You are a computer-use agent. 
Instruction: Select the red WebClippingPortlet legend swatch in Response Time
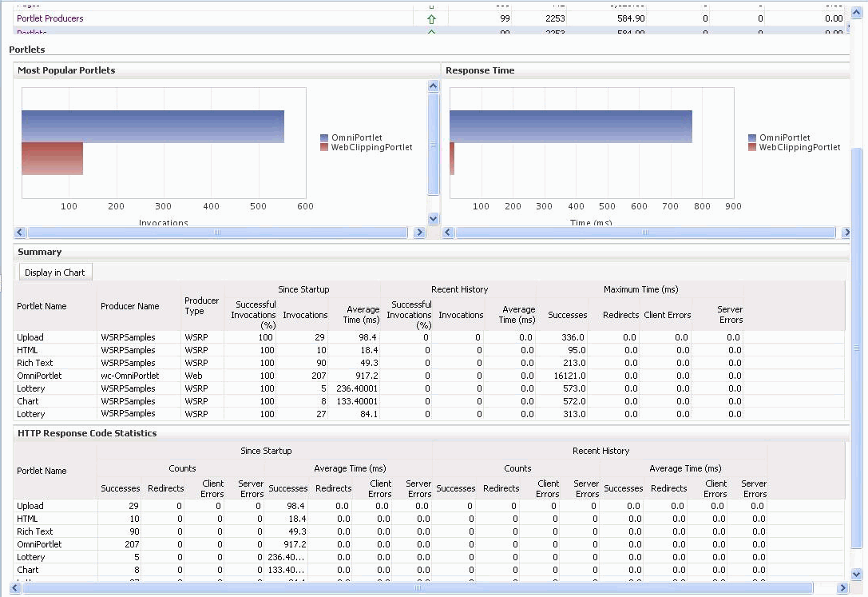tap(752, 148)
